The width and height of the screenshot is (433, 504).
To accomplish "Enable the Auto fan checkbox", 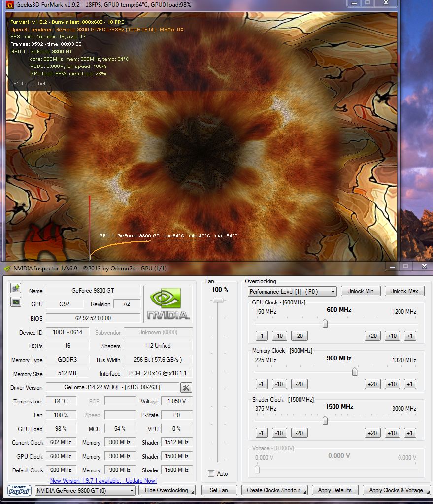I will click(x=211, y=473).
